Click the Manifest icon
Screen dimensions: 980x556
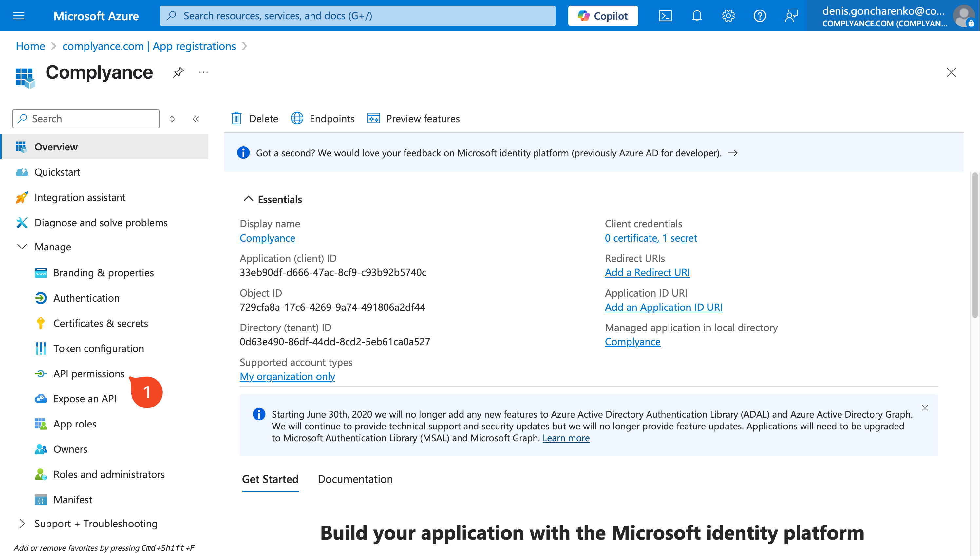[40, 500]
